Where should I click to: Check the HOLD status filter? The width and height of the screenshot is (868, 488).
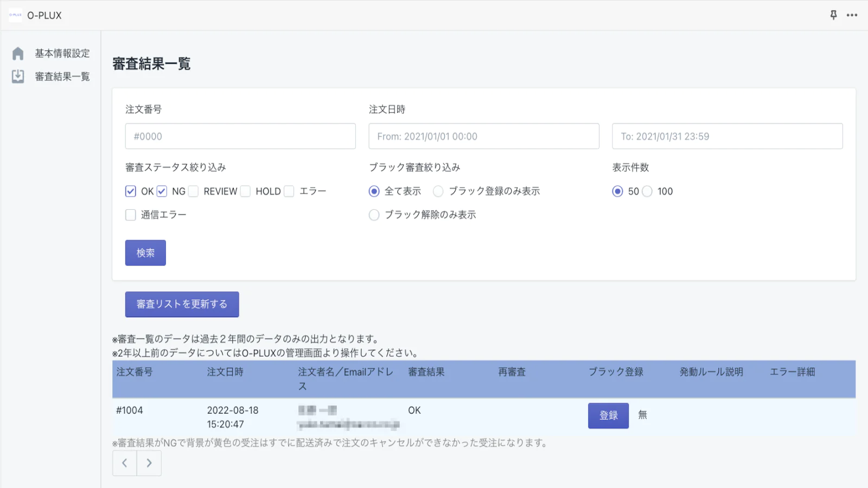246,191
